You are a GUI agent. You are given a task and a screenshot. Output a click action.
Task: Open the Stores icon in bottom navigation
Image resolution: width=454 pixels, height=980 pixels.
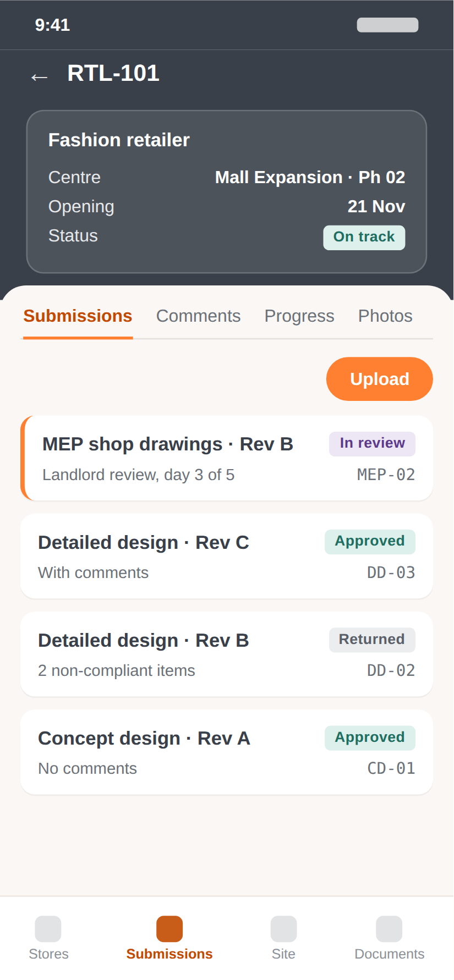[48, 929]
